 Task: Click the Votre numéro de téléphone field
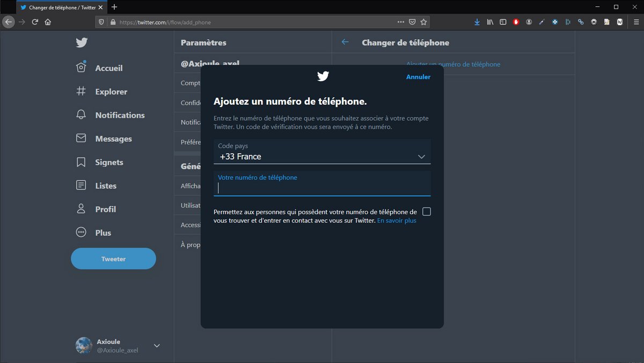[x=322, y=184]
